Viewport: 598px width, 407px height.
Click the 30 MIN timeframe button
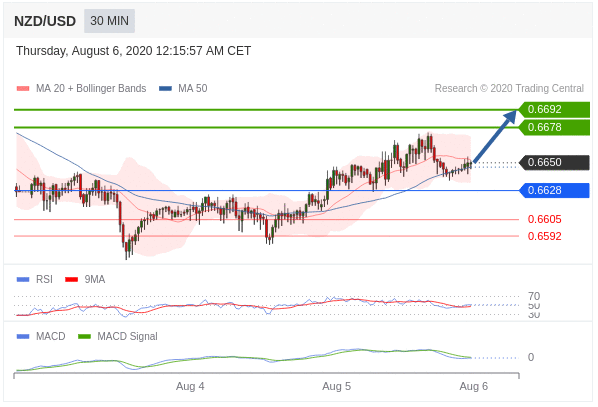pos(109,21)
